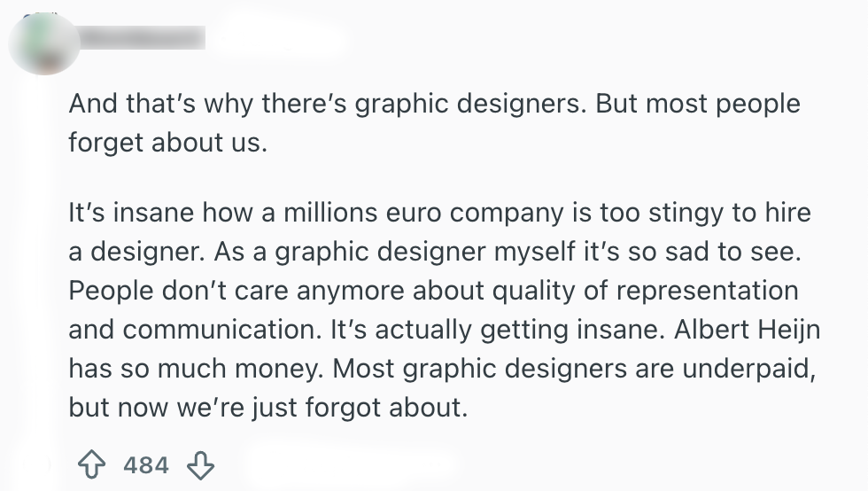This screenshot has height=491, width=868.
Task: Upvote this comment
Action: click(x=91, y=465)
